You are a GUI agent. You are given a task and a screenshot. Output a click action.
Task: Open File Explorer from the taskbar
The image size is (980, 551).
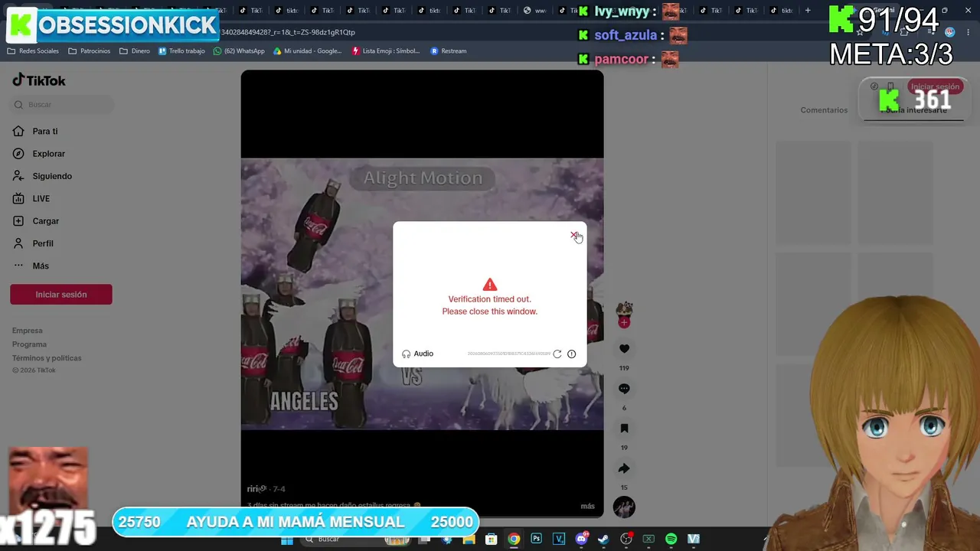pos(469,540)
